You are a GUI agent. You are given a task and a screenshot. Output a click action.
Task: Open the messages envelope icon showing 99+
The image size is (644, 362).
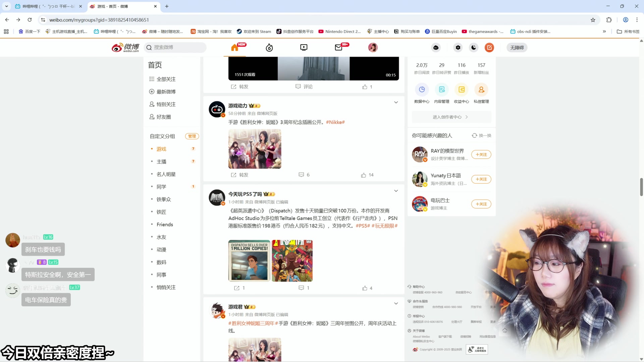(x=338, y=47)
